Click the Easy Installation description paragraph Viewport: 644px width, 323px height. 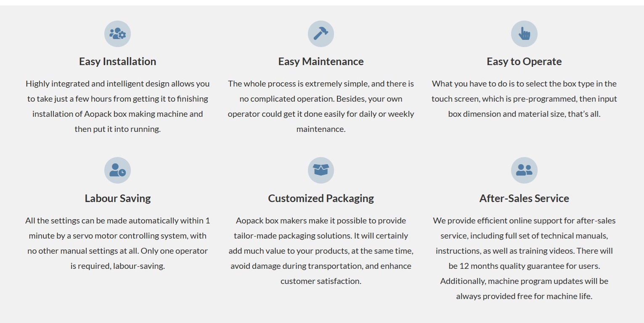click(117, 106)
